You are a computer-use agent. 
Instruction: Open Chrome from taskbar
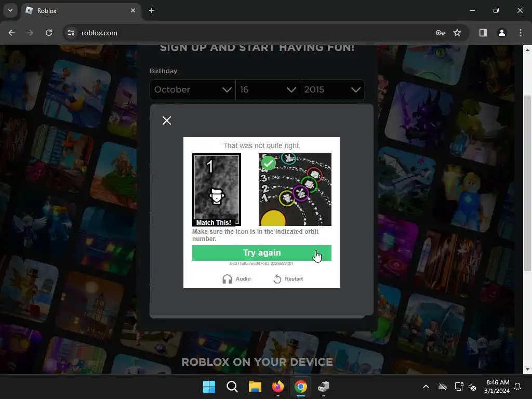pos(301,387)
